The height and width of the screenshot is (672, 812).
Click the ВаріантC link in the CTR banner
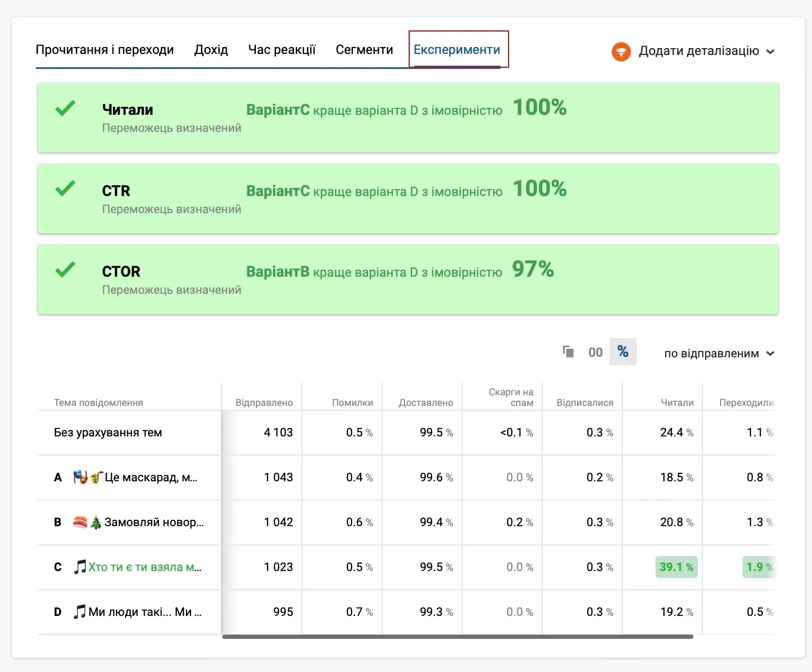click(x=278, y=190)
